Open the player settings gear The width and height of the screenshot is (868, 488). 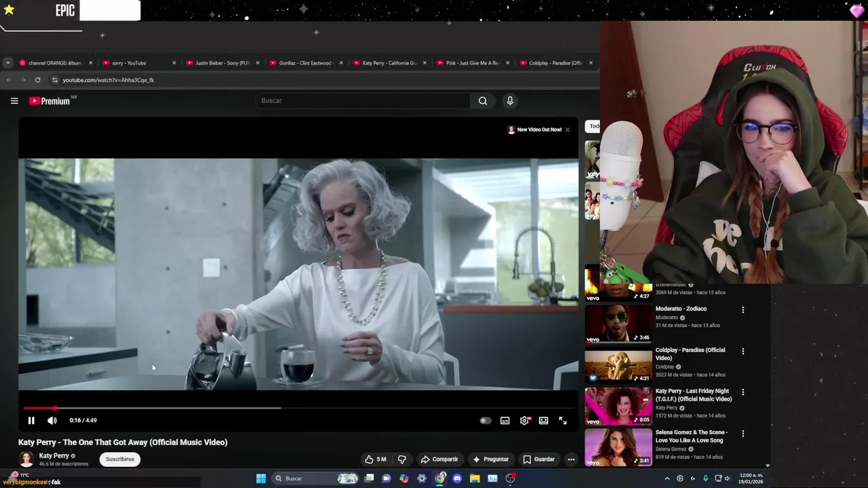[524, 421]
